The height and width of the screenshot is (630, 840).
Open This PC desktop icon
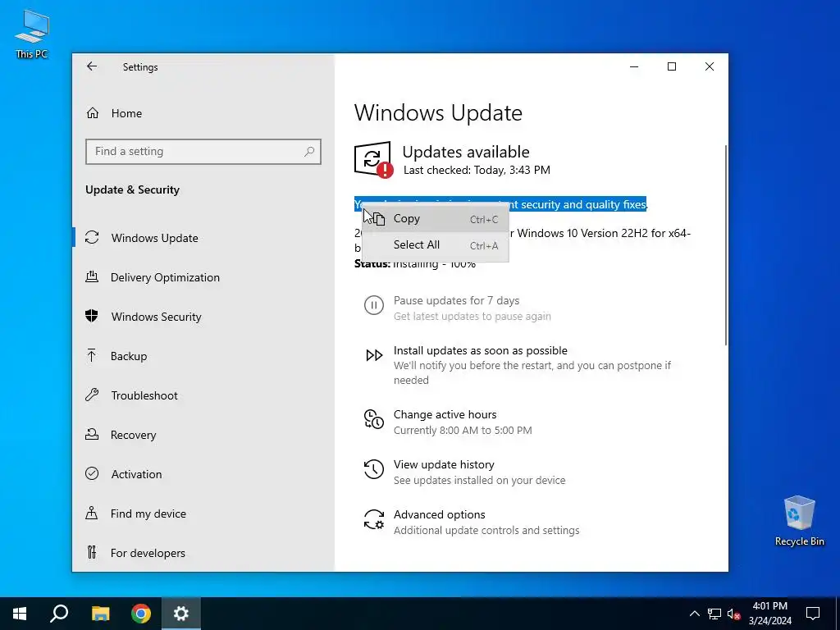[x=32, y=34]
